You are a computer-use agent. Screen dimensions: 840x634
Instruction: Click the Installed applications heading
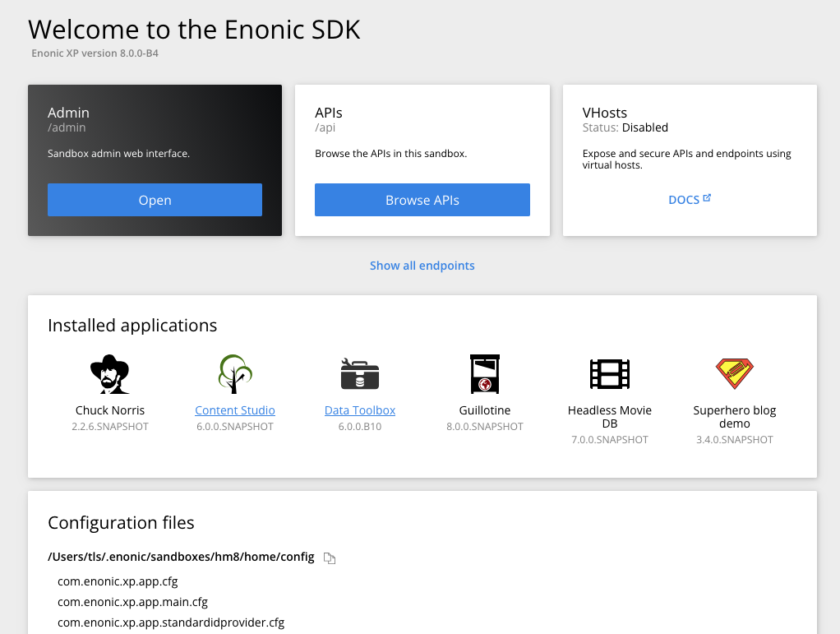click(x=132, y=326)
